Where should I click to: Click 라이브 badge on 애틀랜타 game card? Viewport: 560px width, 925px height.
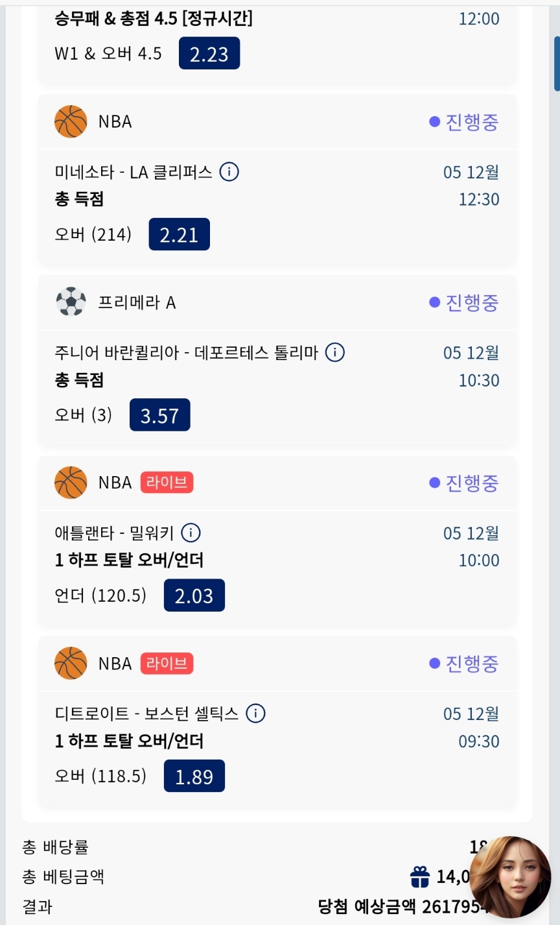pos(167,483)
